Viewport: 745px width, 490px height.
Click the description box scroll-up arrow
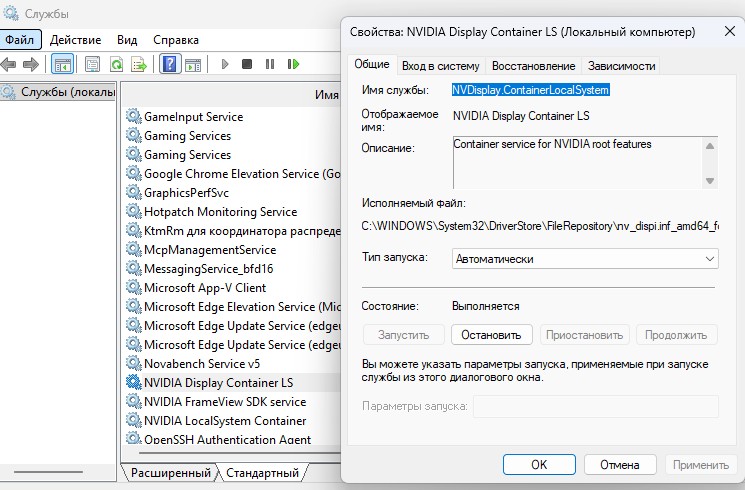pyautogui.click(x=710, y=146)
